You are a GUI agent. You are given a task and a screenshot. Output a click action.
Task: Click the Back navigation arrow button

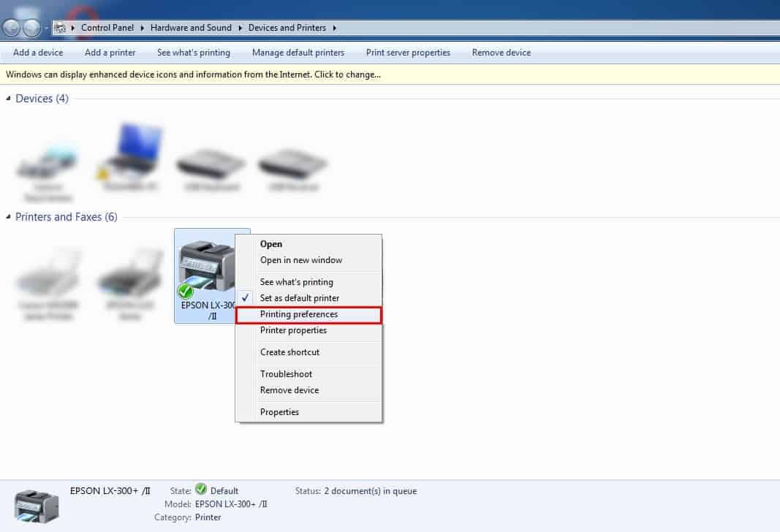click(12, 28)
